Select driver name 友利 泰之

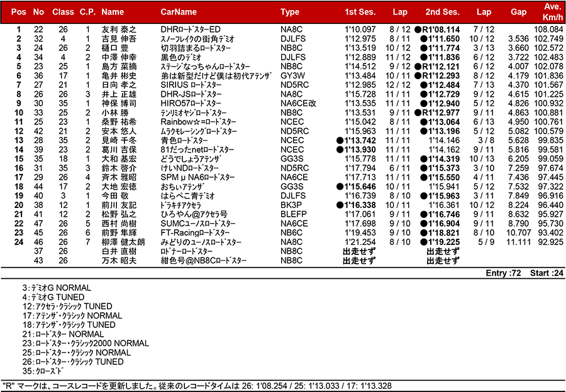pos(119,30)
